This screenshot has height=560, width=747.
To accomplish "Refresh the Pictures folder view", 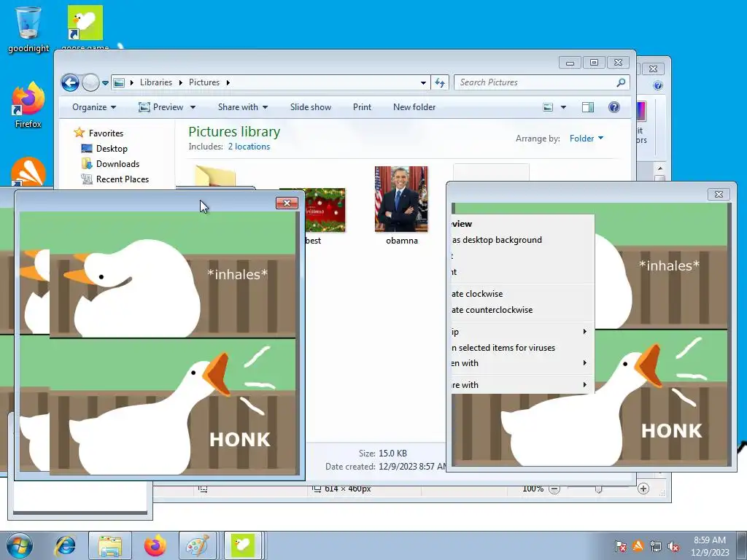I will (440, 83).
